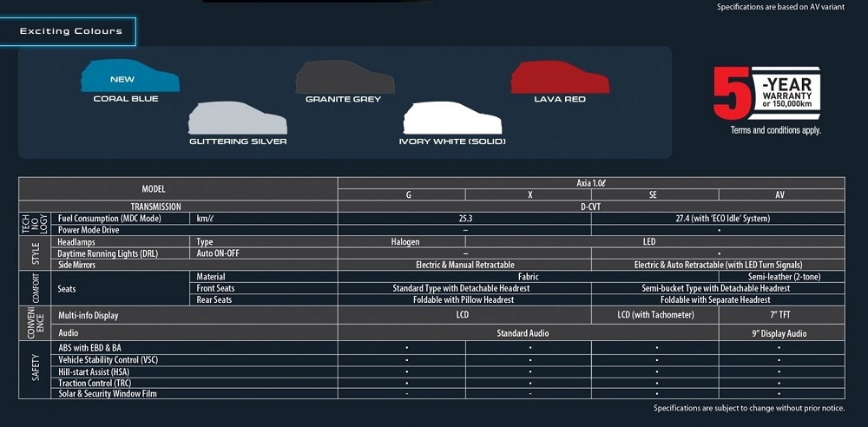Pick the Lava Red car colour
This screenshot has height=427, width=868.
[560, 77]
